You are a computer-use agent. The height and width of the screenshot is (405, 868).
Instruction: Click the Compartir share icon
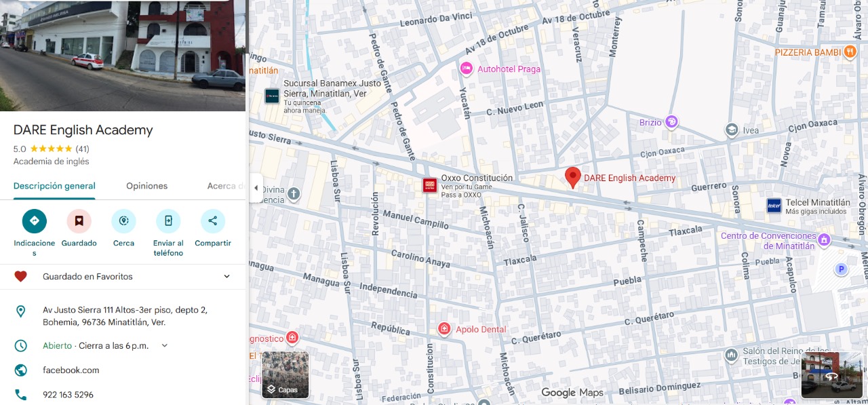(213, 221)
